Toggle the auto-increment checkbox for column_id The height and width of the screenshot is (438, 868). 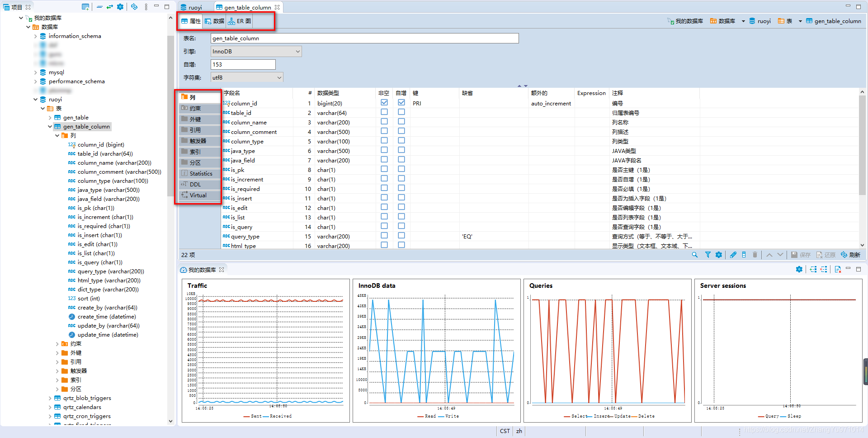[x=401, y=103]
